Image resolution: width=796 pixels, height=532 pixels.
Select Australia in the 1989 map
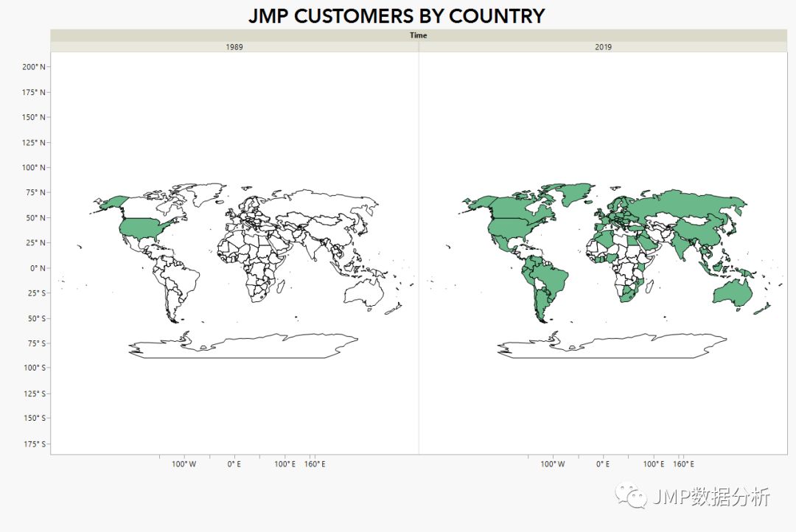coord(365,293)
